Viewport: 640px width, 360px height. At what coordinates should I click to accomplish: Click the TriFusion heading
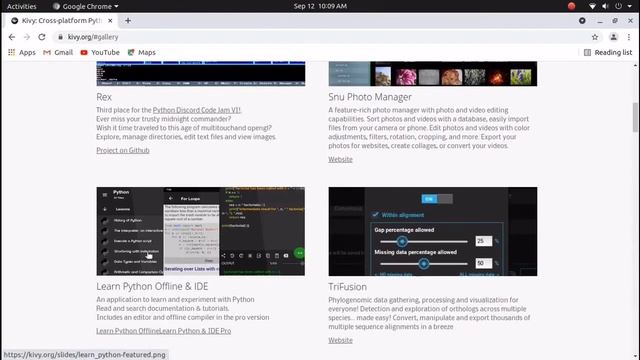coord(347,287)
